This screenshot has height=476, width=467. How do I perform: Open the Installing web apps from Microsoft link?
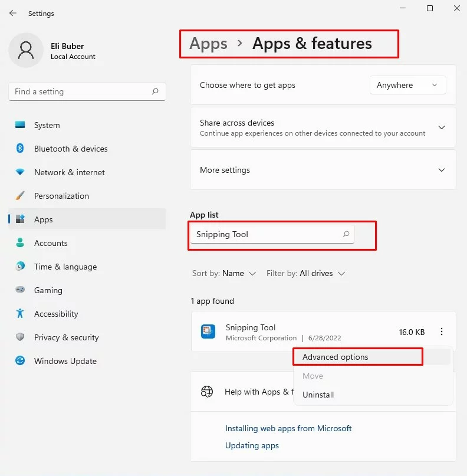(288, 428)
